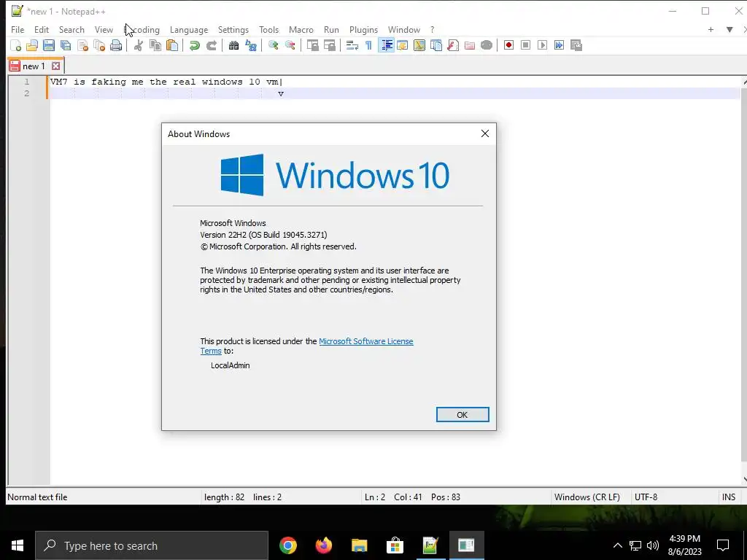Click the Zoom Out toolbar icon

coord(290,45)
